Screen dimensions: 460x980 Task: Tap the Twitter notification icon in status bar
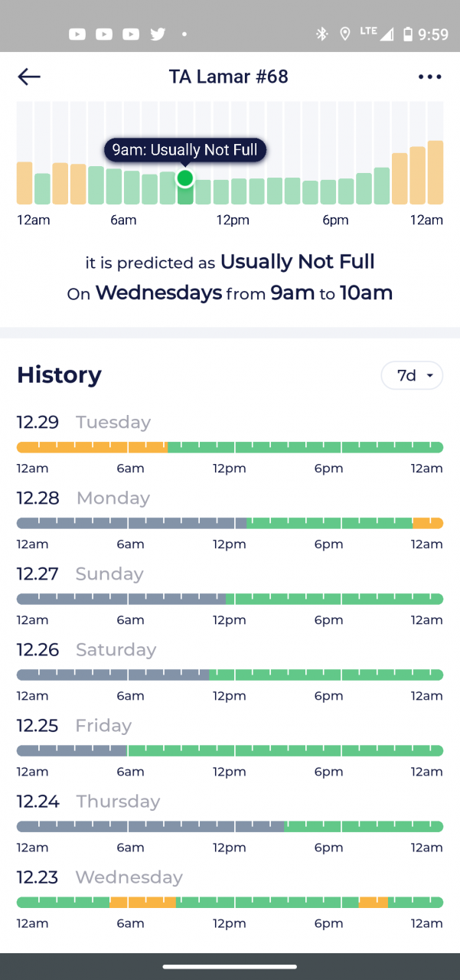click(158, 34)
